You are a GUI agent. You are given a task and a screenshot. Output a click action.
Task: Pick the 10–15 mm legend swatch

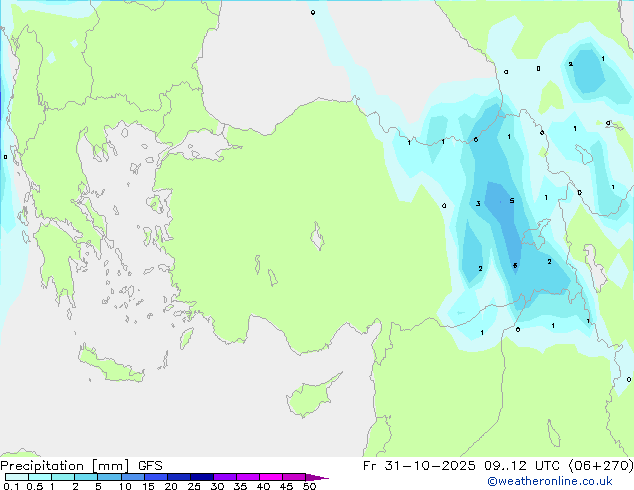tap(132, 477)
